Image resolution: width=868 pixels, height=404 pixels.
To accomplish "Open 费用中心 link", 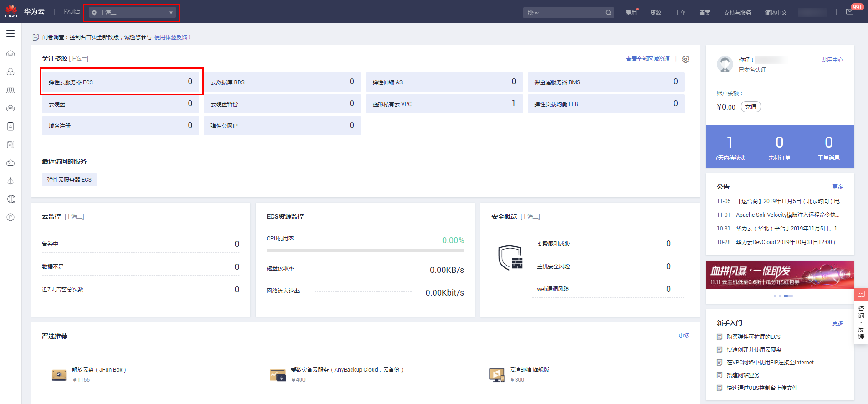I will click(x=832, y=60).
